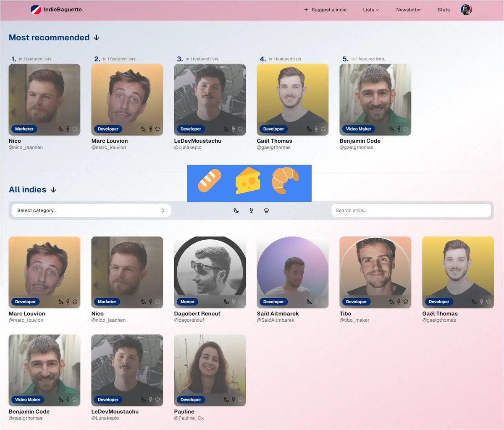Click the Developer badge on Pauline card
This screenshot has height=430, width=504.
click(x=191, y=399)
